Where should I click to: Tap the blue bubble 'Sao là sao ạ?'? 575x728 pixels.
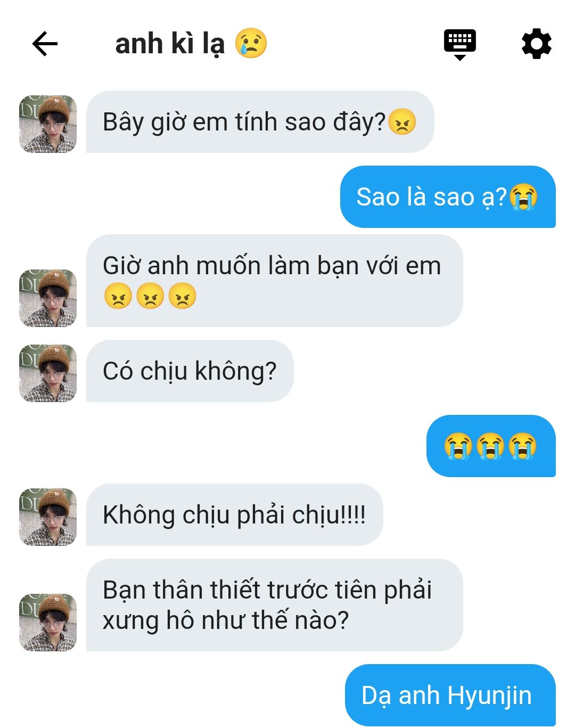[448, 197]
